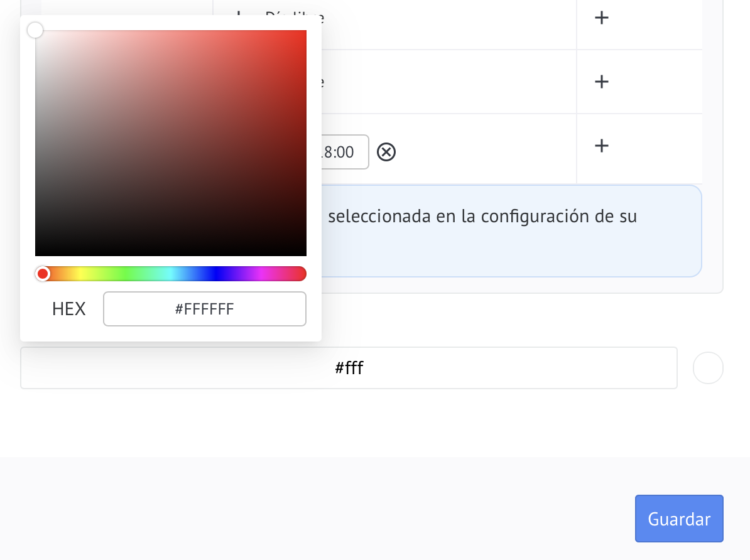Click the red hue slider handle

tap(43, 274)
